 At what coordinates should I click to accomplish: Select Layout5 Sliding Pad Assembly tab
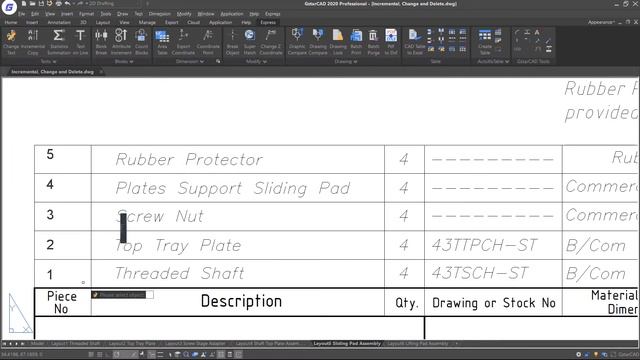tap(347, 344)
